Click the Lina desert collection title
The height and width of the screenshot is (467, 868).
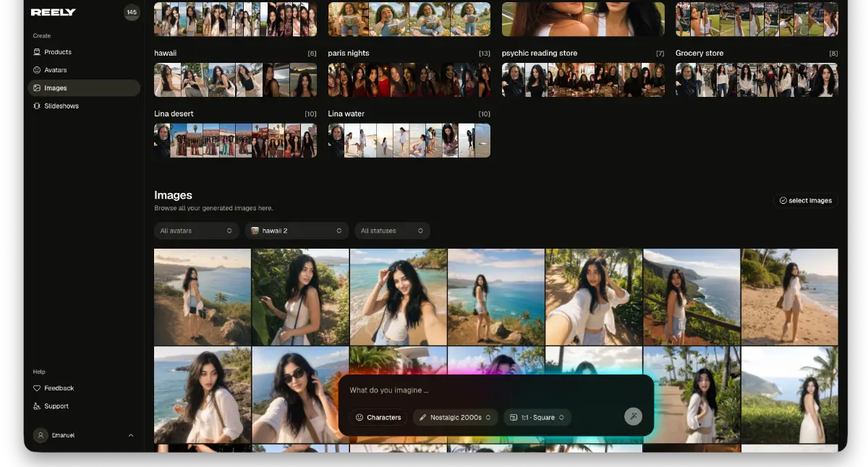(174, 113)
